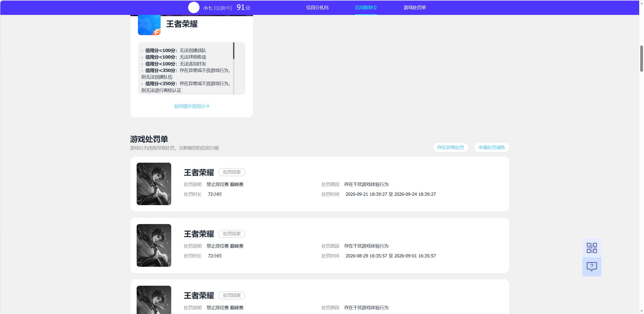Switch to 信用分礼包 tab

coord(317,8)
